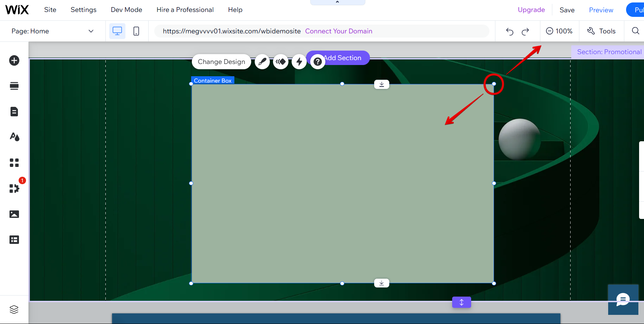Image resolution: width=644 pixels, height=324 pixels.
Task: Open the Pages & Menu sidebar icon
Action: click(14, 112)
